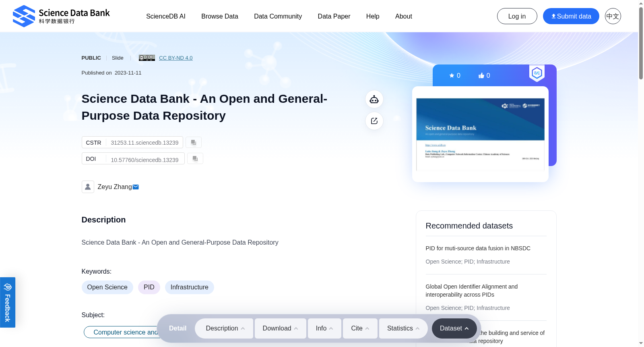The width and height of the screenshot is (644, 347).
Task: Open the Science Data Bank logo homepage
Action: (x=61, y=16)
